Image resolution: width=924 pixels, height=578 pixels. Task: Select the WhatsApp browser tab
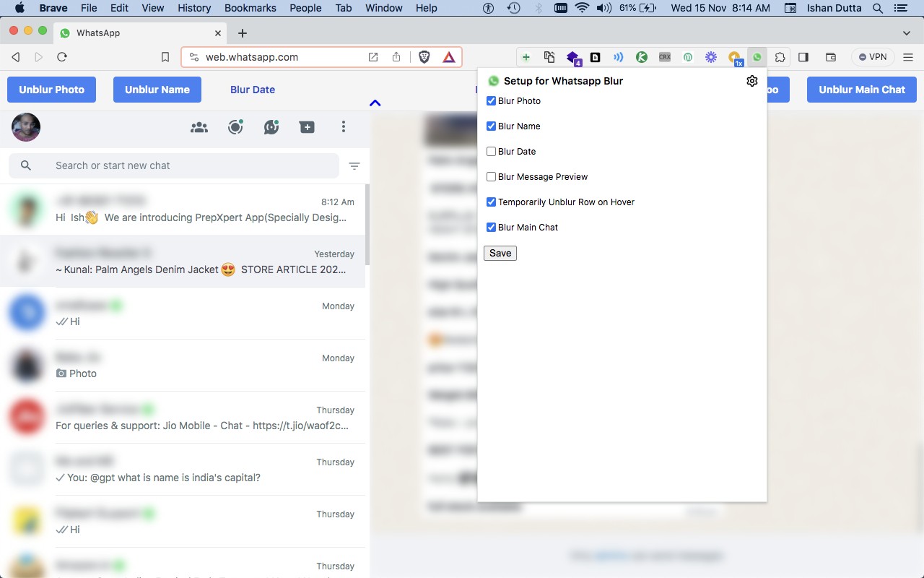coord(141,33)
